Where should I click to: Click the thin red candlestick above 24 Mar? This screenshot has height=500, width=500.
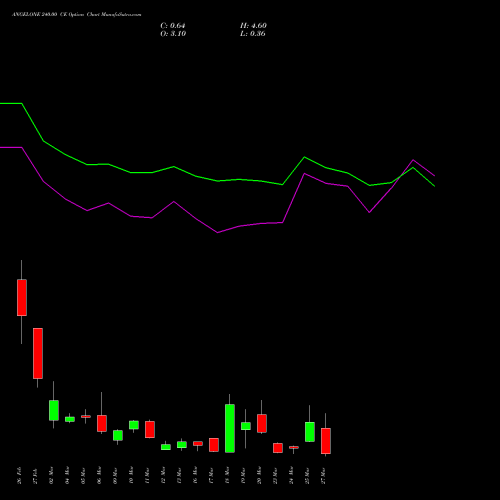[x=294, y=447]
